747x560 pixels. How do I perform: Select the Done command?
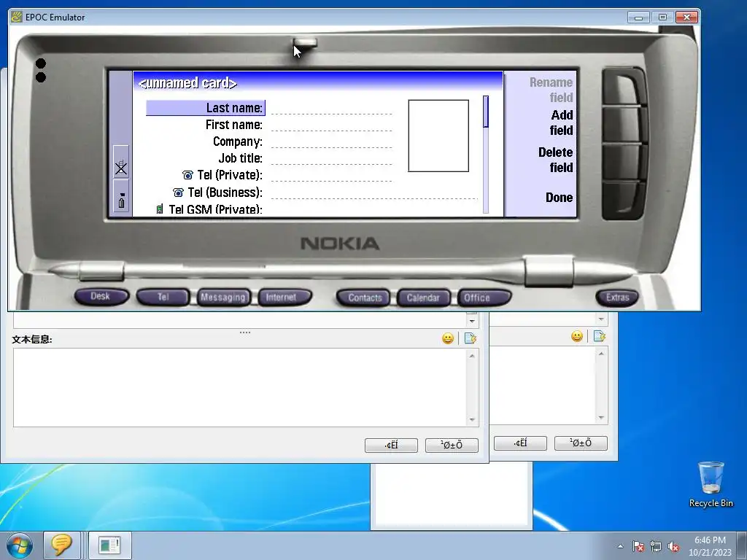(x=560, y=198)
